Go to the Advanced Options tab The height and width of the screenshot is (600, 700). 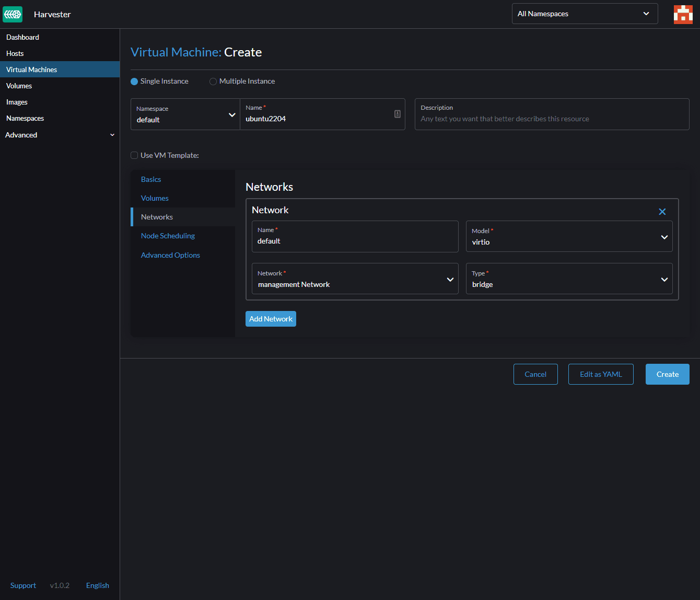click(x=170, y=255)
